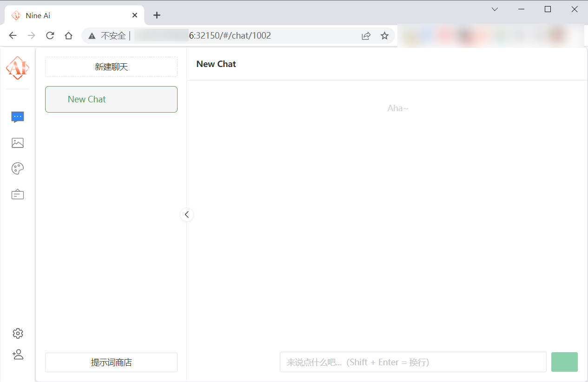The image size is (588, 382).
Task: Collapse the chat list sidebar
Action: click(186, 214)
